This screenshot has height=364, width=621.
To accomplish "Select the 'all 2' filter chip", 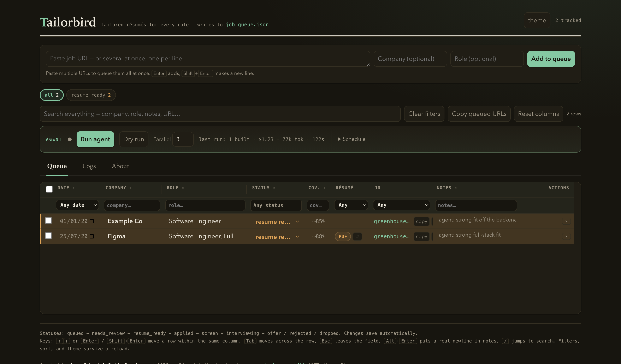I will 52,95.
